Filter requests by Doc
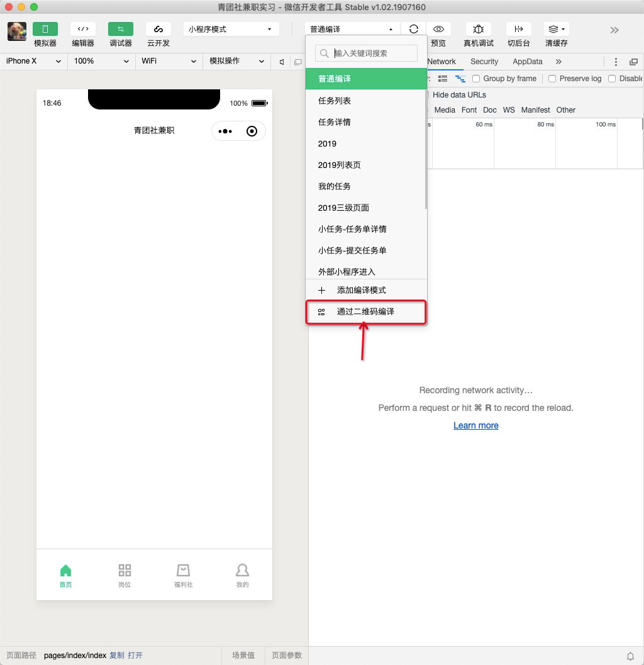Viewport: 644px width, 665px height. [490, 110]
